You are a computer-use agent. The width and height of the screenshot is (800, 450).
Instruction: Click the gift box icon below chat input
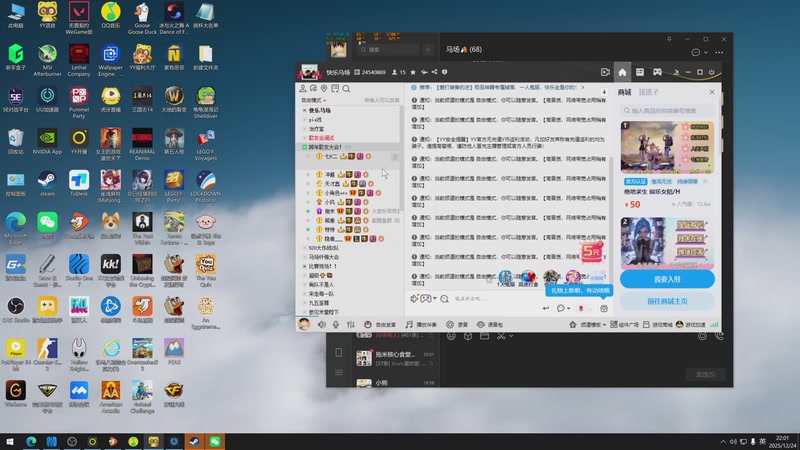point(604,309)
